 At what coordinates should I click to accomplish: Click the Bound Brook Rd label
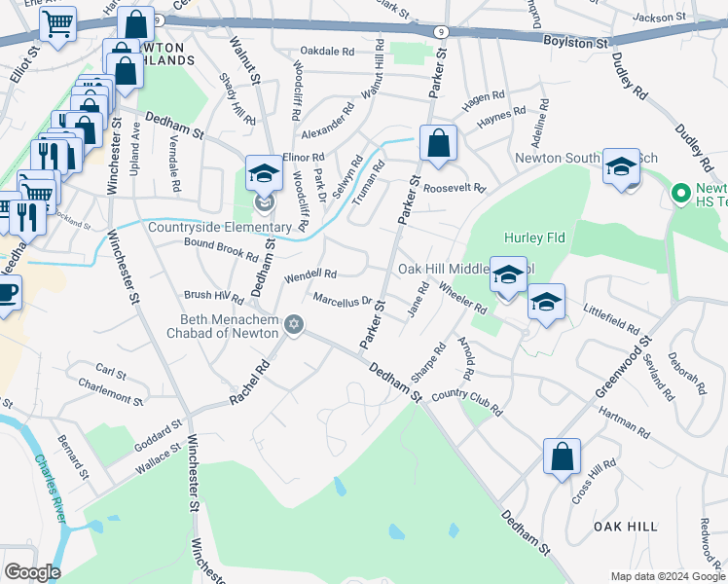tap(222, 249)
